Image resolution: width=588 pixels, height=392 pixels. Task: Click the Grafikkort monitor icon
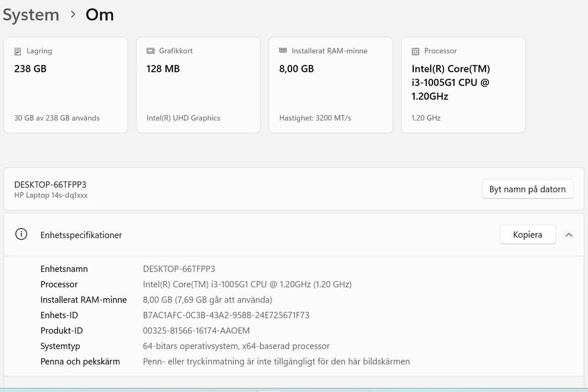pos(151,51)
